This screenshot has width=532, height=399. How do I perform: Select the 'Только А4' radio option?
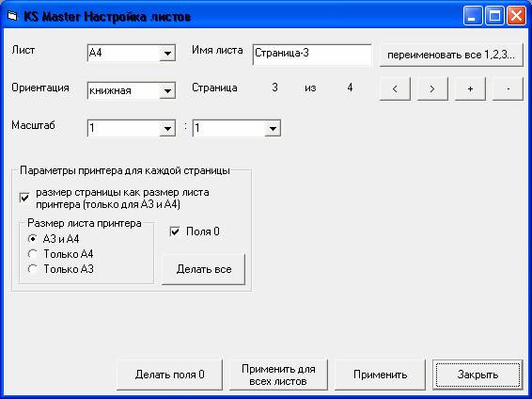[33, 254]
